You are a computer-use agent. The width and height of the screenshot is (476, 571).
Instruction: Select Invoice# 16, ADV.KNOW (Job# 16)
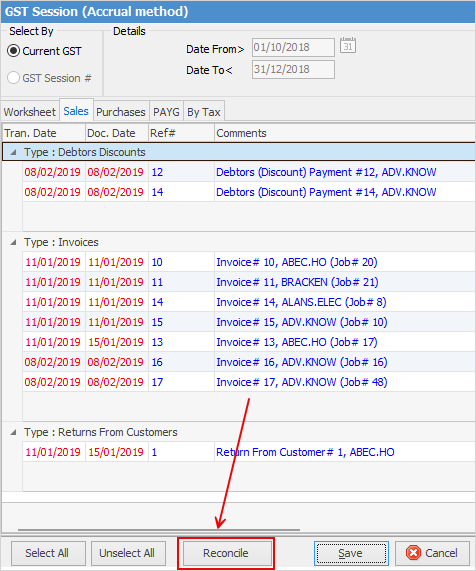click(x=249, y=362)
